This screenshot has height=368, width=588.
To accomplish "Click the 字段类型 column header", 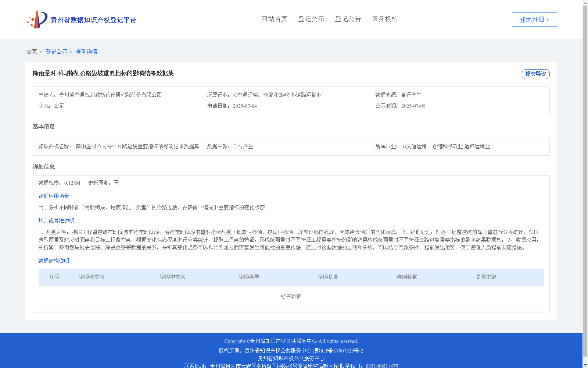I will pyautogui.click(x=249, y=277).
